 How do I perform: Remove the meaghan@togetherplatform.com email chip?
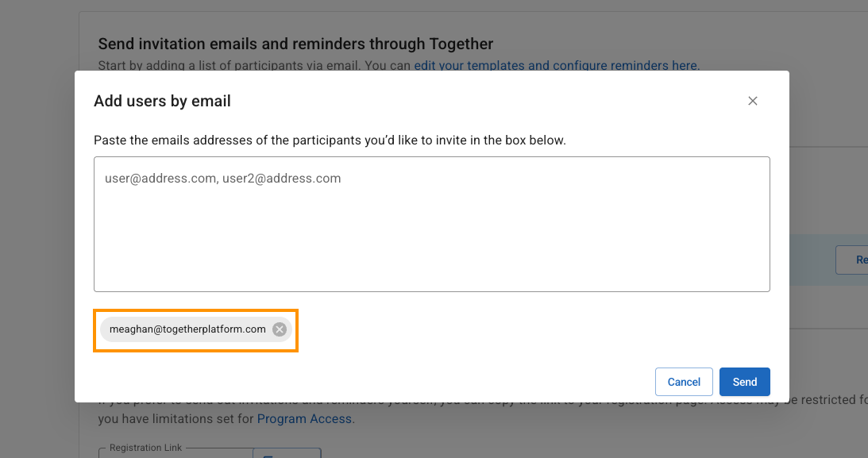pyautogui.click(x=280, y=329)
